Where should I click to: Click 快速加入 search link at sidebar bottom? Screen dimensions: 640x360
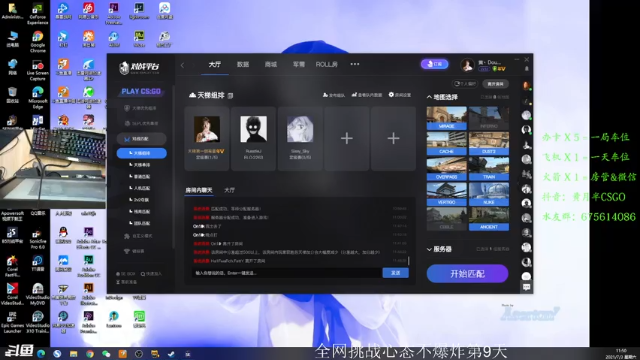pos(151,274)
